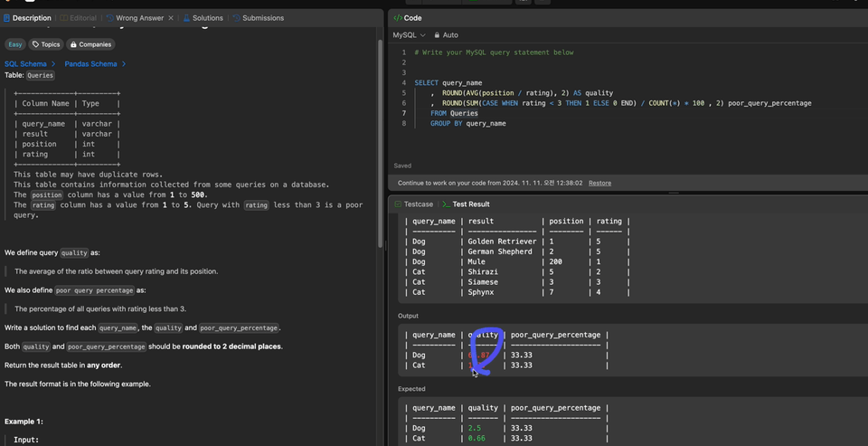Image resolution: width=868 pixels, height=446 pixels.
Task: Expand the Pandas Schema link
Action: (95, 63)
